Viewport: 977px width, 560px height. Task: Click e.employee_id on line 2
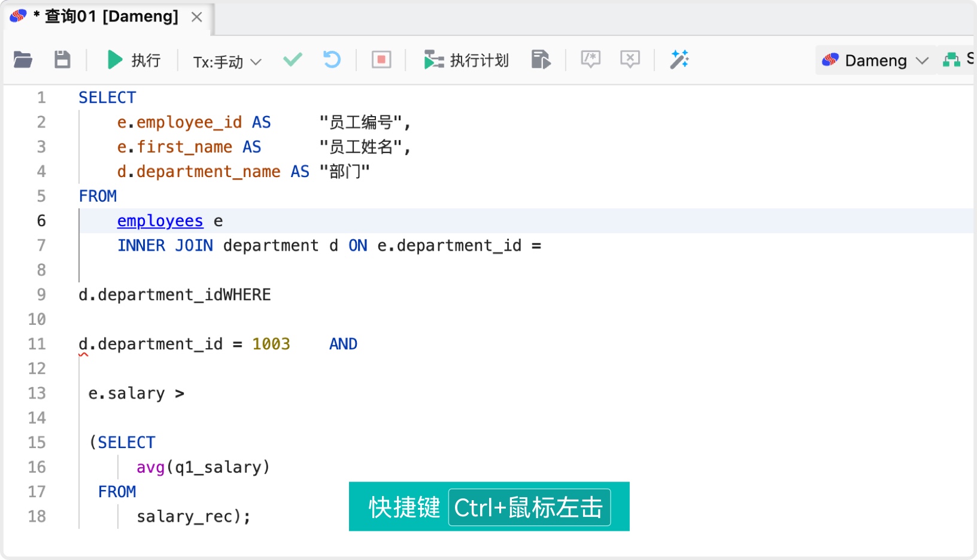coord(179,122)
